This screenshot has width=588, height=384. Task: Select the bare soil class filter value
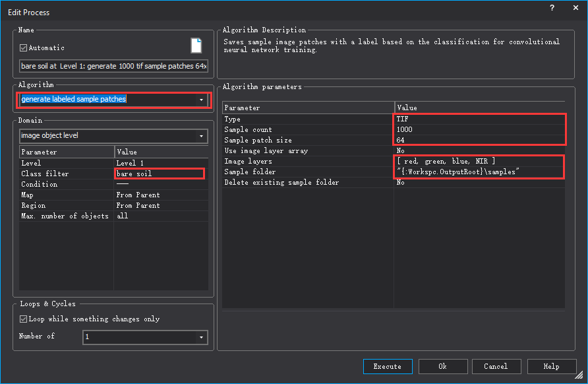point(158,174)
